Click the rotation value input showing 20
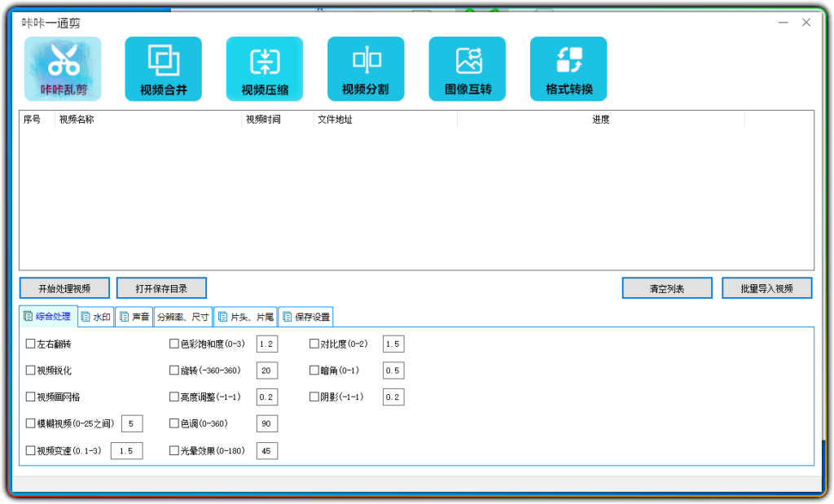This screenshot has height=504, width=834. (266, 370)
